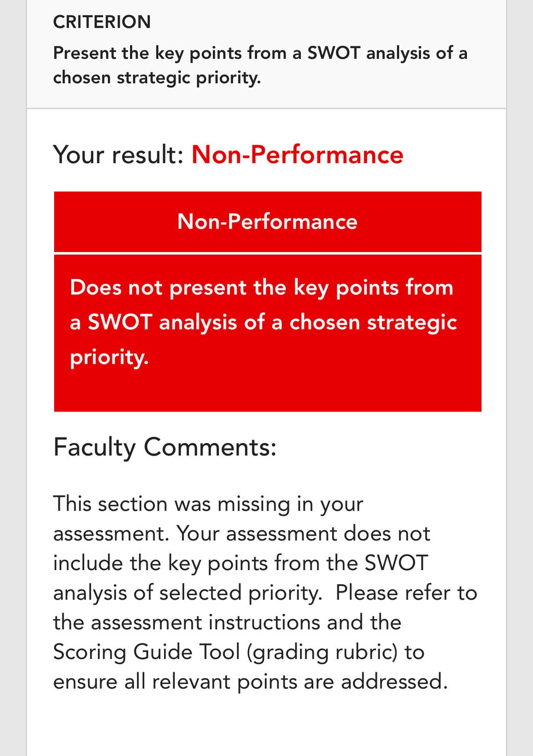Viewport: 533px width, 756px height.
Task: Click 'Scoring Guide Tool' in faculty comments
Action: point(147,652)
